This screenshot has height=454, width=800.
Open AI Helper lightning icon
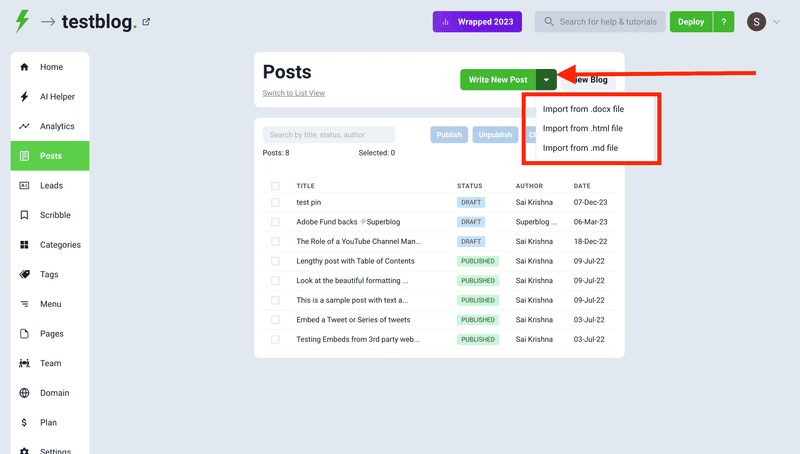tap(24, 97)
